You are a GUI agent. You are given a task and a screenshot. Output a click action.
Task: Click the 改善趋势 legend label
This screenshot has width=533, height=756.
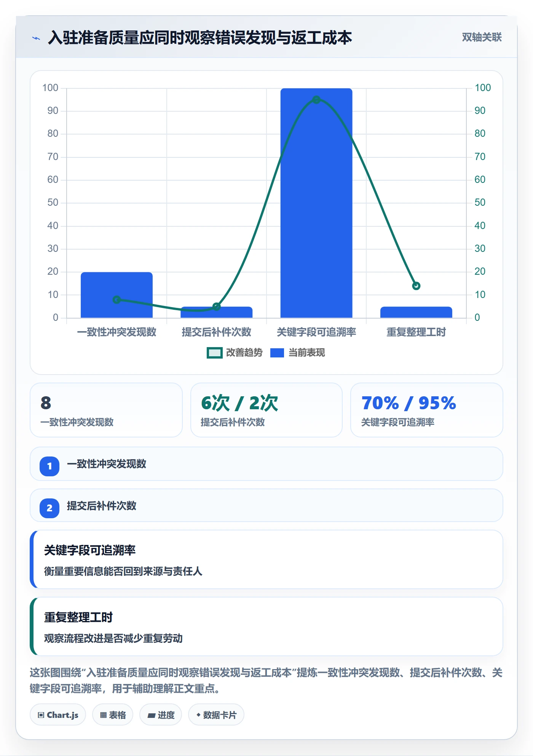(x=244, y=353)
